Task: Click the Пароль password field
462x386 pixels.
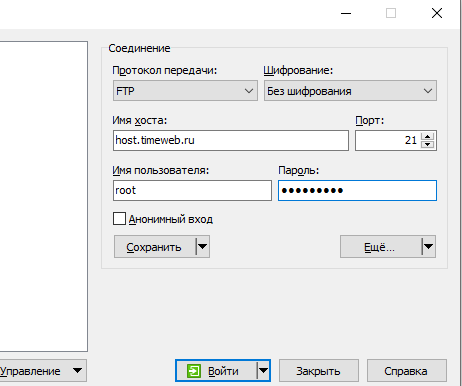Action: click(357, 190)
